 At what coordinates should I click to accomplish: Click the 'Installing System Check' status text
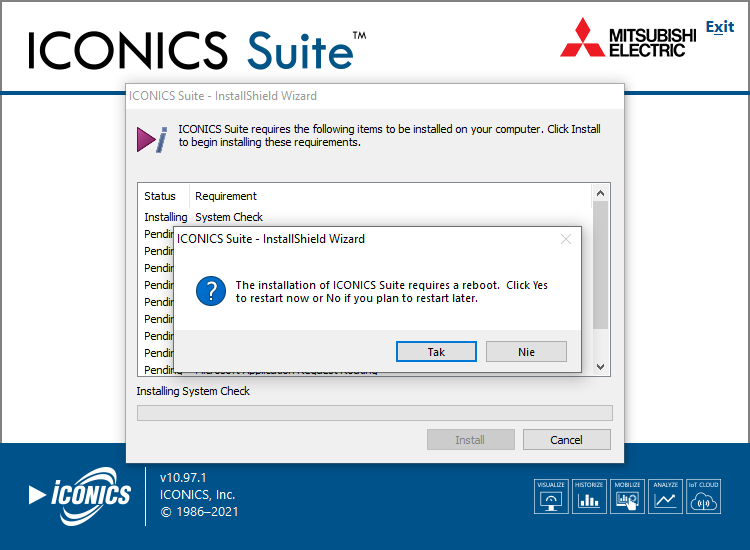coord(193,391)
